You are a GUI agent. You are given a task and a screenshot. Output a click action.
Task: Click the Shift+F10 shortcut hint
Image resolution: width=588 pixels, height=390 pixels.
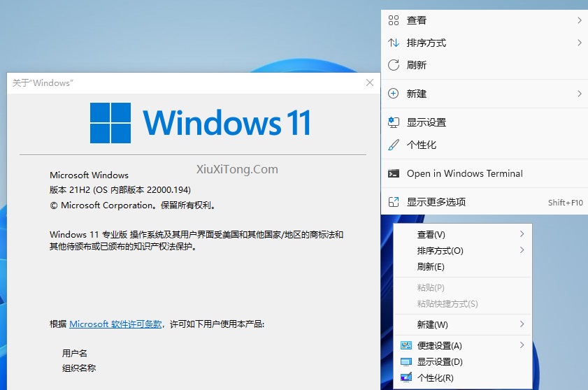pyautogui.click(x=565, y=203)
